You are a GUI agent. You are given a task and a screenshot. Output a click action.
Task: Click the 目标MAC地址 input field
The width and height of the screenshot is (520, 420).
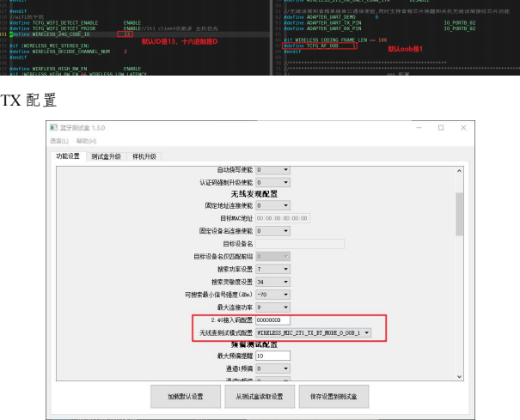tap(283, 218)
